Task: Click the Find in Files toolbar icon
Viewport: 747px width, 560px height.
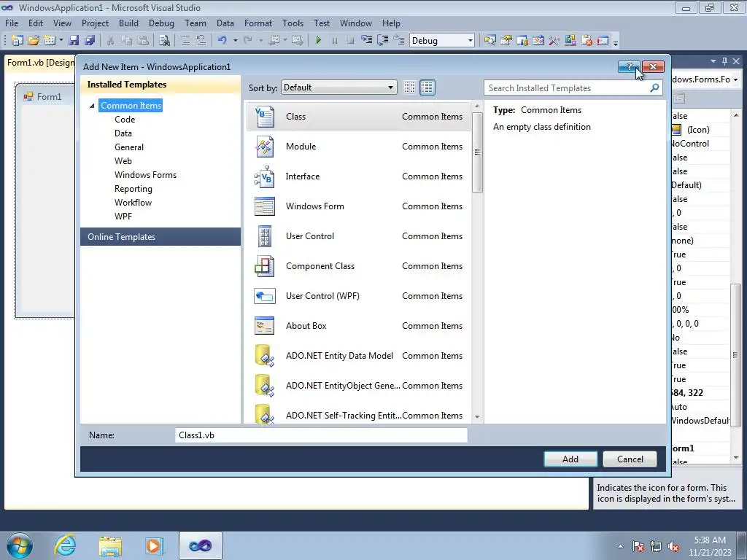Action: pyautogui.click(x=164, y=41)
